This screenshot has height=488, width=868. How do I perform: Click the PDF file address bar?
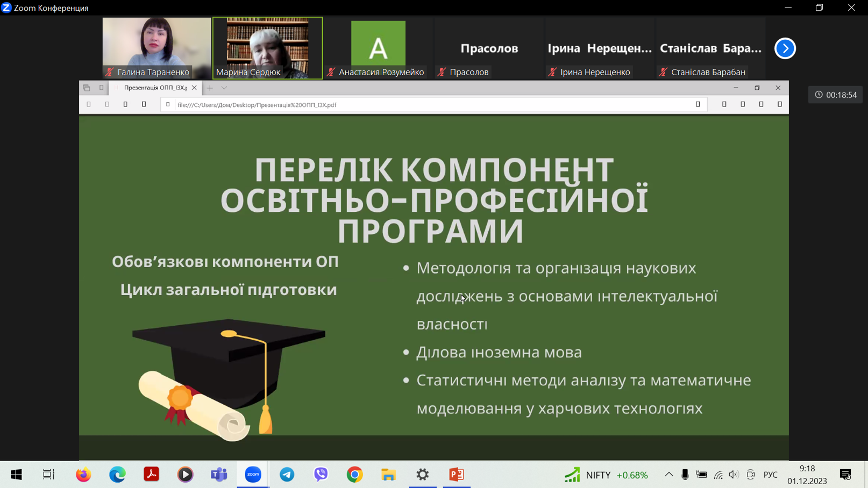pos(430,105)
